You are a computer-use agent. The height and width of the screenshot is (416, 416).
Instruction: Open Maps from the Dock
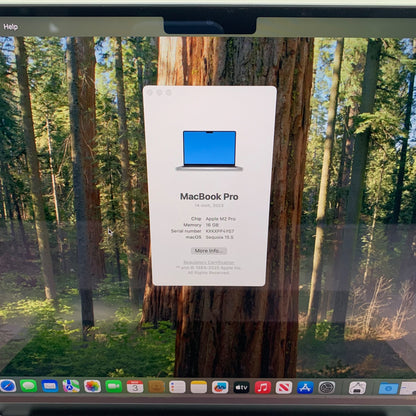[x=71, y=386]
